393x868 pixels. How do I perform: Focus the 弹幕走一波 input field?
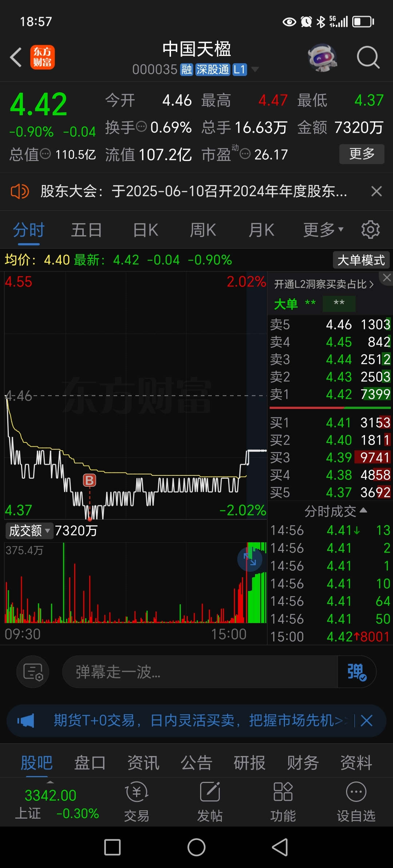click(200, 672)
